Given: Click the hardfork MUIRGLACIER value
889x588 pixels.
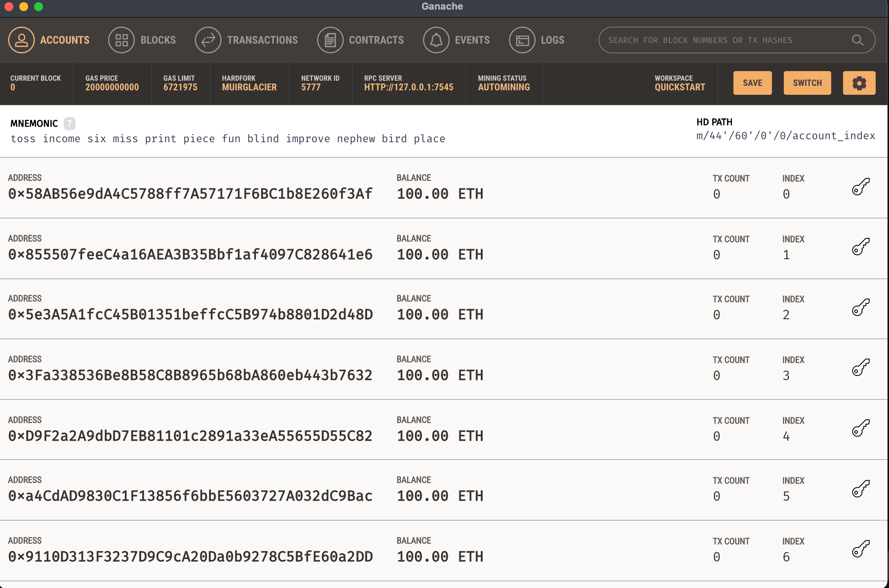Looking at the screenshot, I should tap(249, 87).
